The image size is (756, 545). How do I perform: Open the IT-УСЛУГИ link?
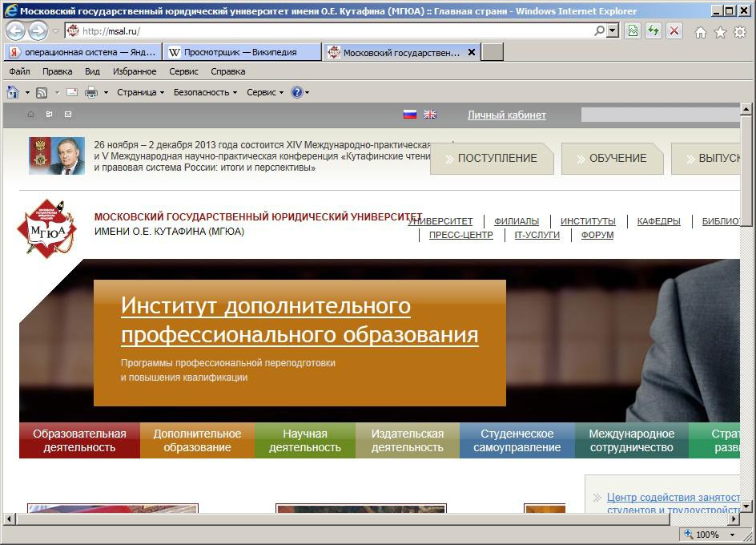[537, 235]
